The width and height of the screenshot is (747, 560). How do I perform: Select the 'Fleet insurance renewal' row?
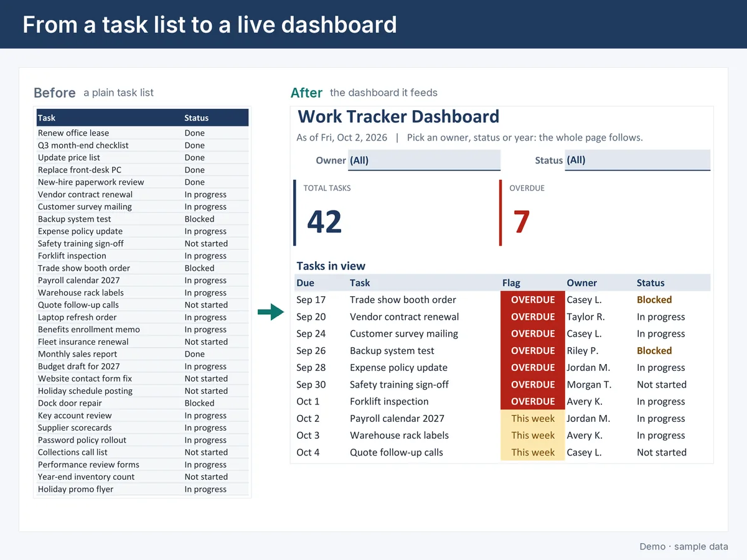pyautogui.click(x=142, y=342)
